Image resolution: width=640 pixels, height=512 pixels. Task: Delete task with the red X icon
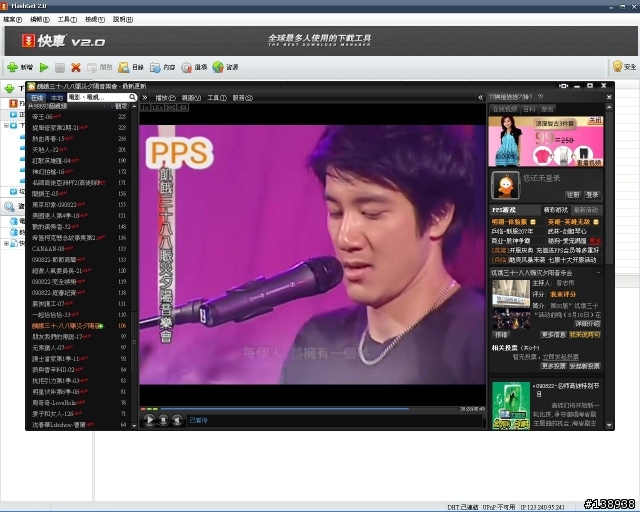point(76,67)
